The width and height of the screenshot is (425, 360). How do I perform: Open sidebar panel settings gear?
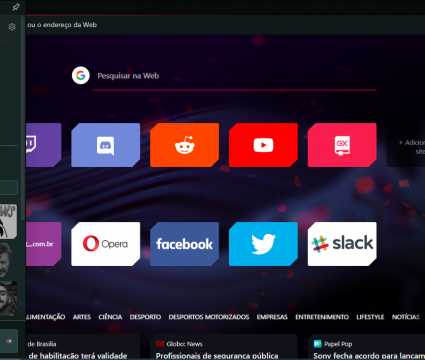click(x=12, y=27)
